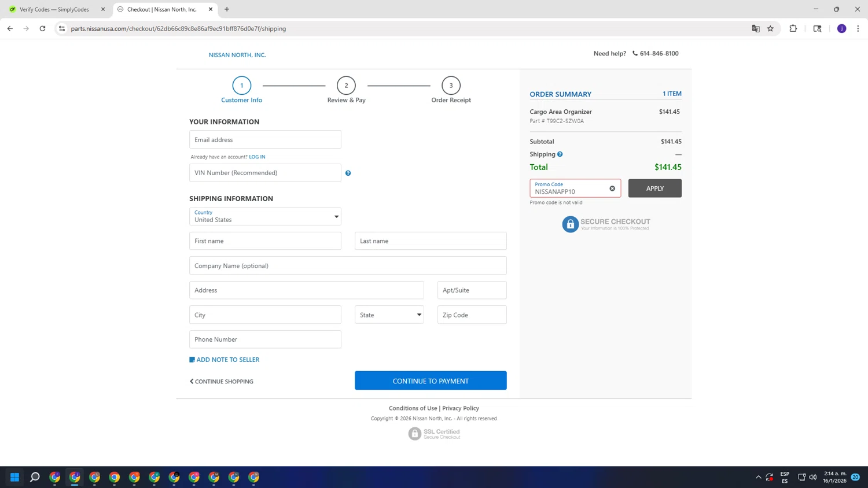Show hidden system tray icons

(758, 477)
